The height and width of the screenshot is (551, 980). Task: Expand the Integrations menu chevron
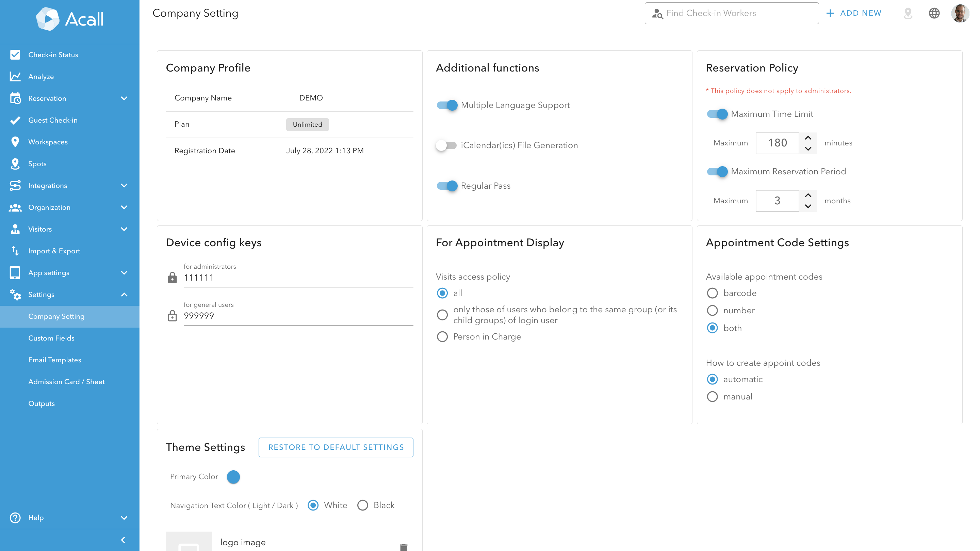click(x=124, y=186)
